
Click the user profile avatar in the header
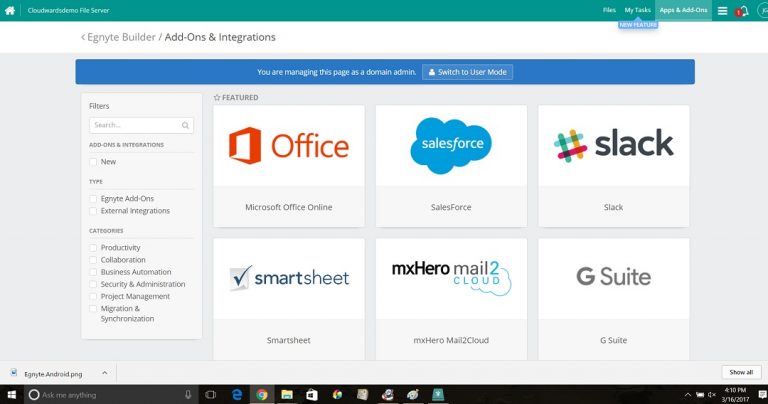pyautogui.click(x=763, y=11)
